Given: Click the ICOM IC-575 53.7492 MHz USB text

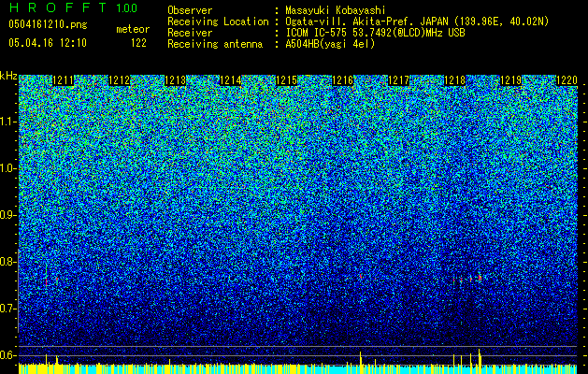Looking at the screenshot, I should (x=375, y=33).
